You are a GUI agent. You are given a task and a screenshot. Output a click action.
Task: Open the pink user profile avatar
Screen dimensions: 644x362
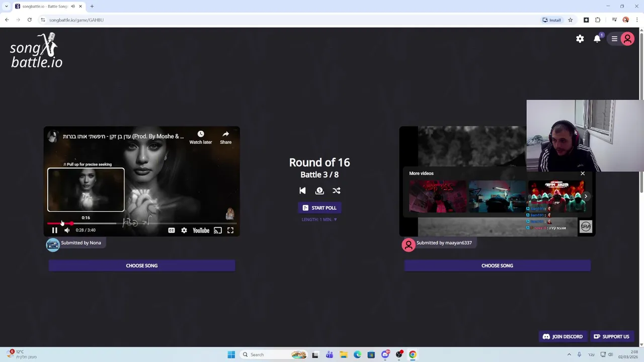627,39
